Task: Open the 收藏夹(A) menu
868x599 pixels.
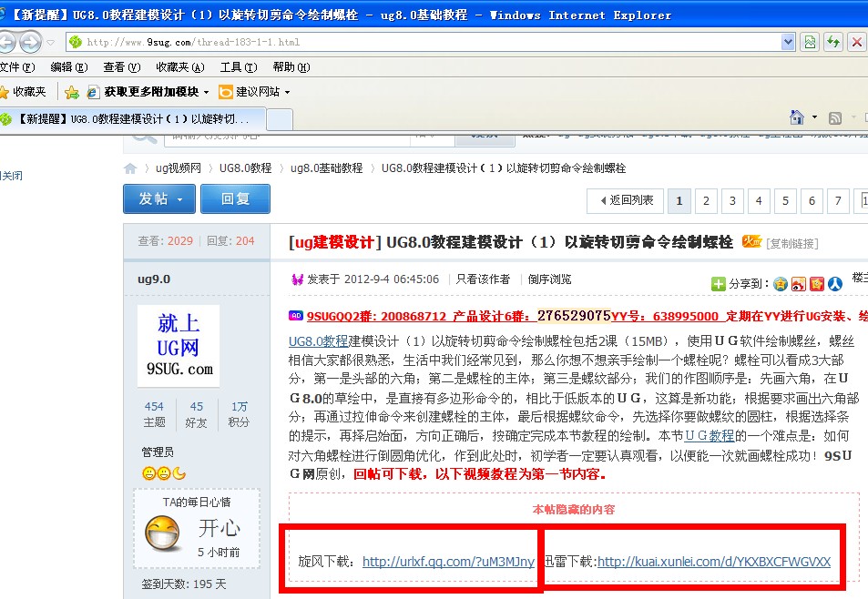Action: coord(180,67)
